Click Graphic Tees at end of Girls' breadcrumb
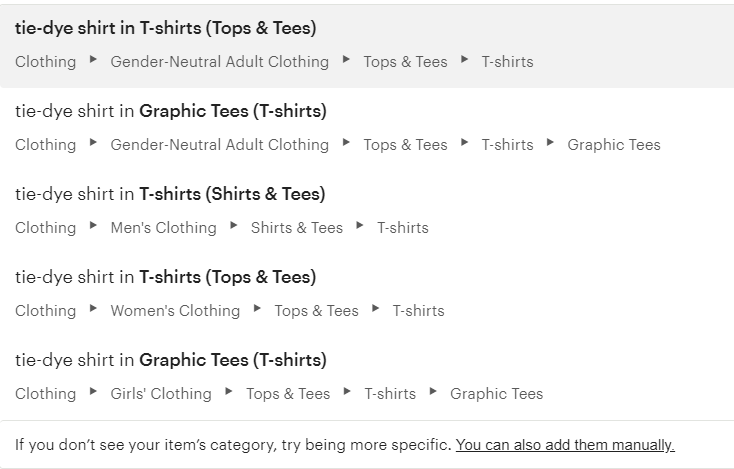734x469 pixels. [x=496, y=394]
